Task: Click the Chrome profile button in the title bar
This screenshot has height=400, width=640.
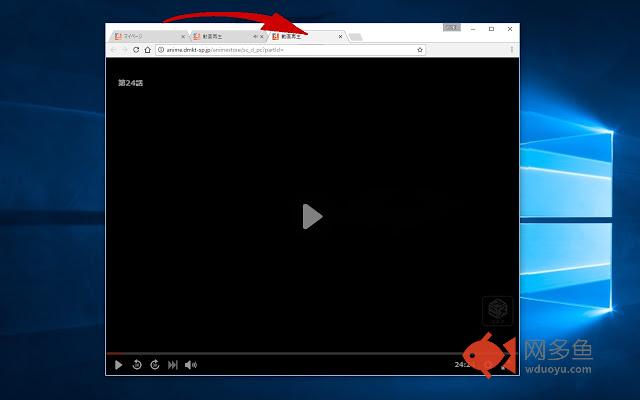Action: [x=452, y=27]
